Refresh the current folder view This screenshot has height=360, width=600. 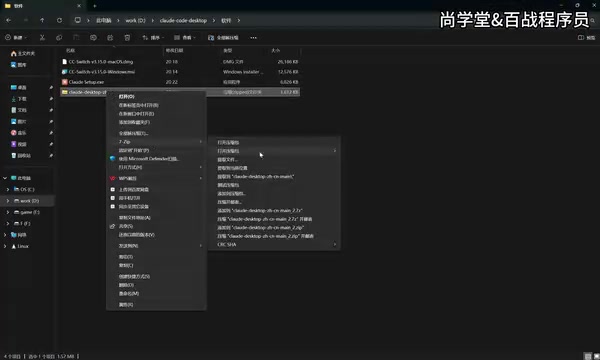(x=59, y=20)
